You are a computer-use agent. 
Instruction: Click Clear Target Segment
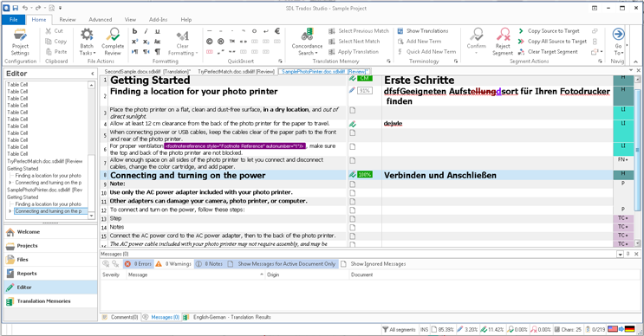tap(548, 52)
